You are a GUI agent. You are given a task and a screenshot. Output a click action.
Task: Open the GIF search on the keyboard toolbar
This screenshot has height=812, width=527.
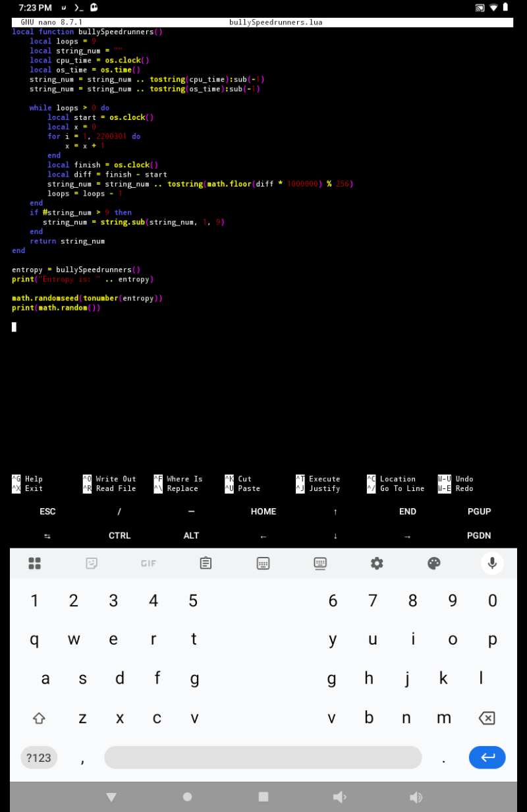148,564
